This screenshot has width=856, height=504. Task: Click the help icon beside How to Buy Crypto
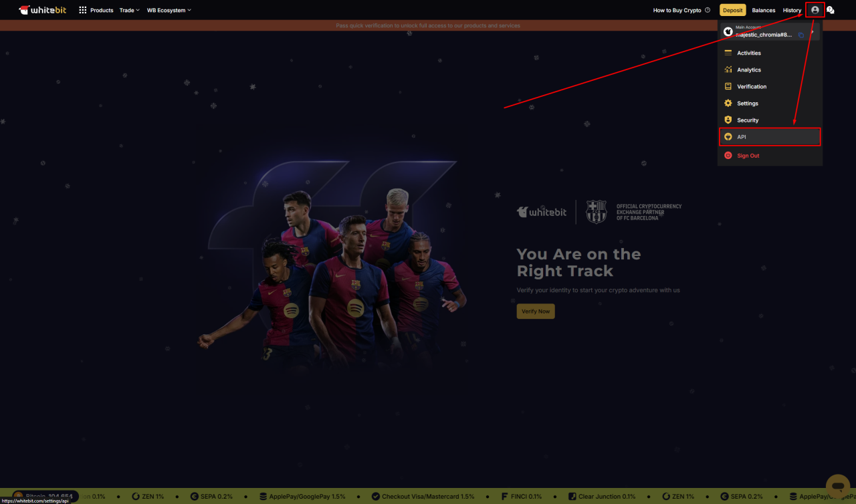(x=708, y=10)
